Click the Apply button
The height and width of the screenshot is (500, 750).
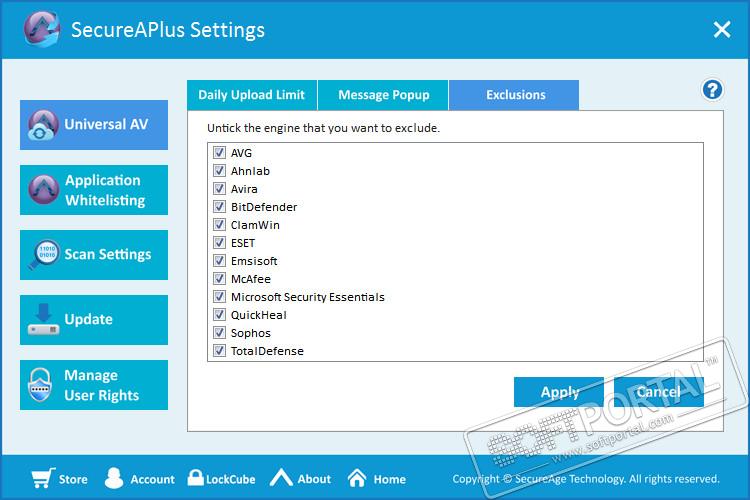click(559, 392)
